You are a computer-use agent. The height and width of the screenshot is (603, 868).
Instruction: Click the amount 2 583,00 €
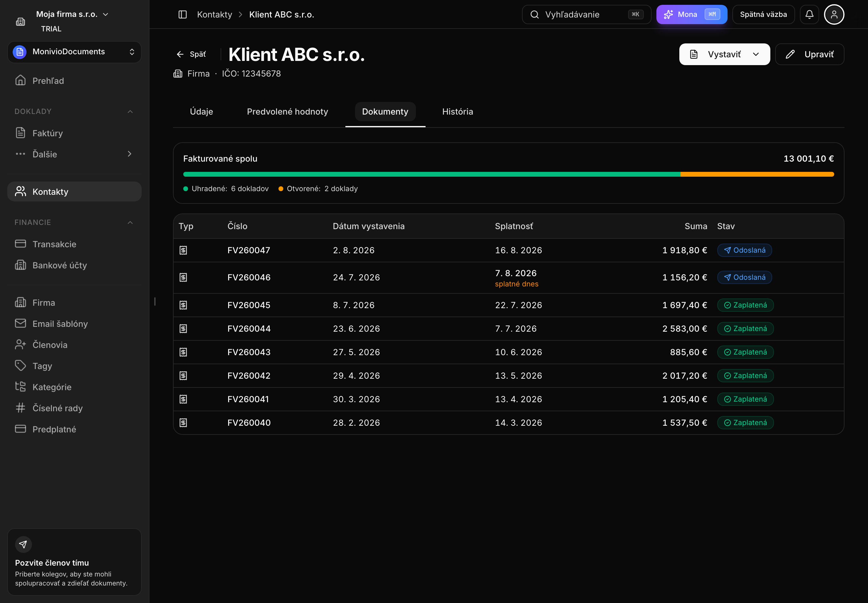pos(684,329)
